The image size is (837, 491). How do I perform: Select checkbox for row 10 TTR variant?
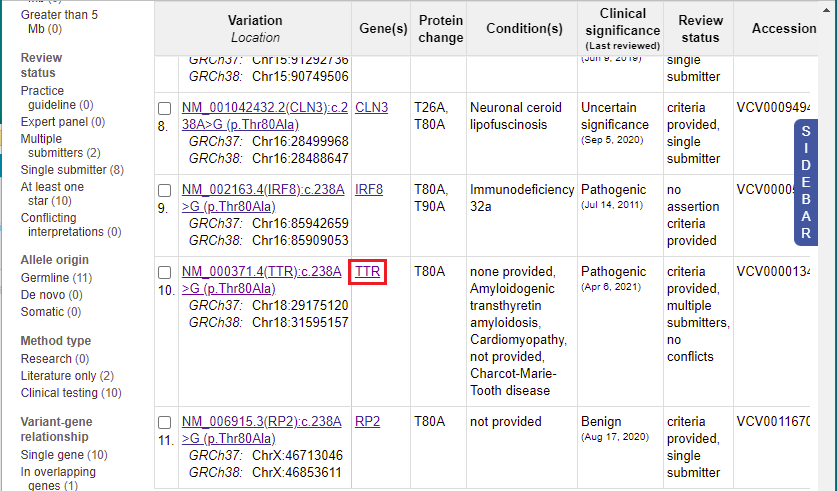(164, 273)
